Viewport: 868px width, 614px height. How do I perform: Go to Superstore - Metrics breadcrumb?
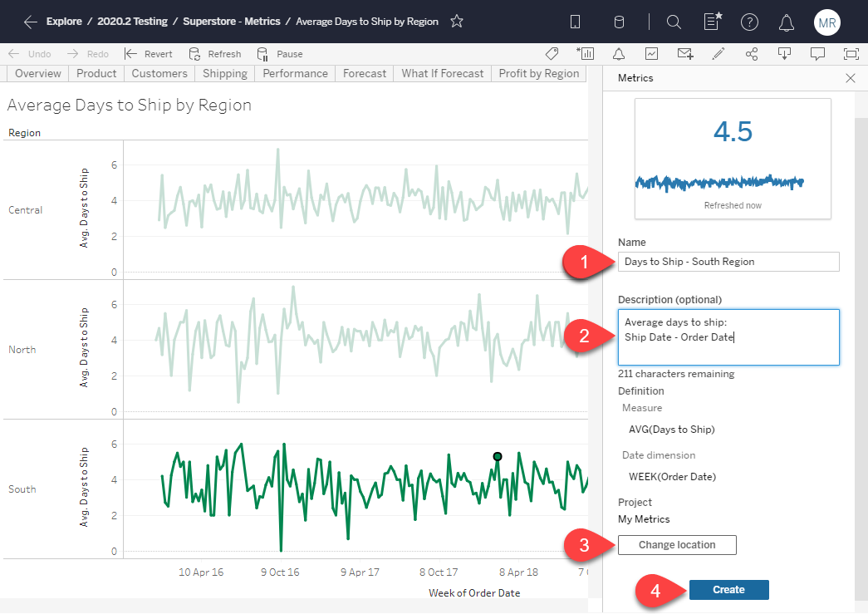232,22
